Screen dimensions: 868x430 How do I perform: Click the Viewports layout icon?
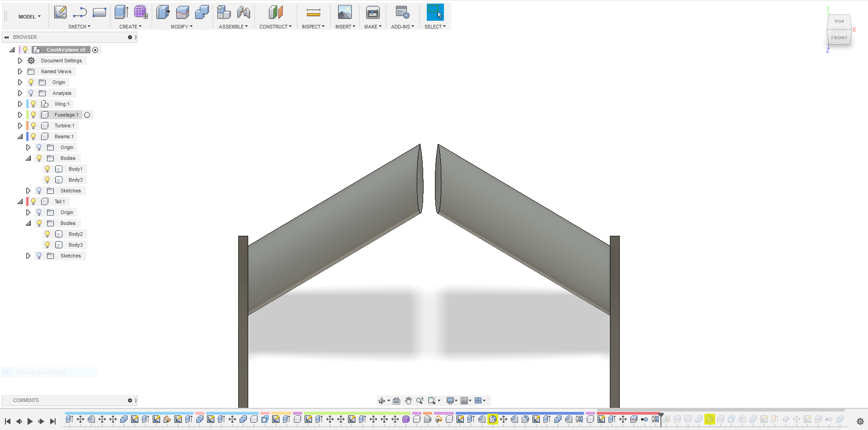tap(478, 401)
